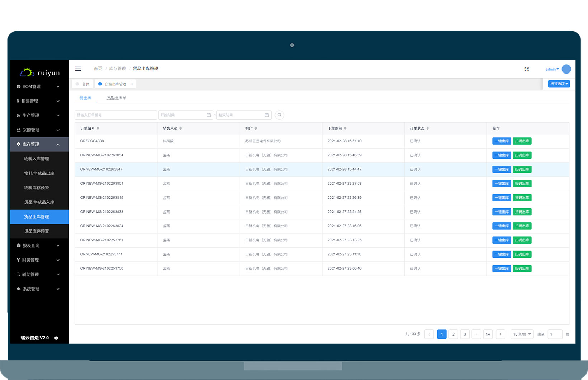
Task: Switch to the 待出库 tab
Action: point(85,98)
